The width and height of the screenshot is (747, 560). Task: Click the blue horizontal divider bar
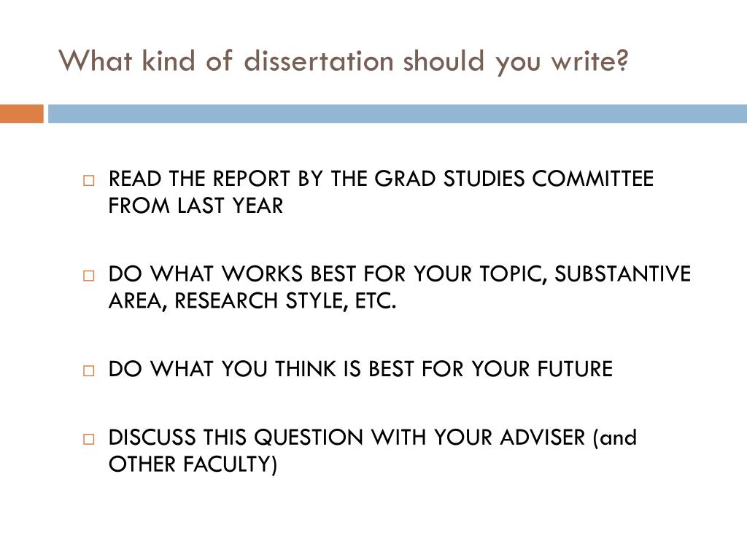pyautogui.click(x=398, y=114)
